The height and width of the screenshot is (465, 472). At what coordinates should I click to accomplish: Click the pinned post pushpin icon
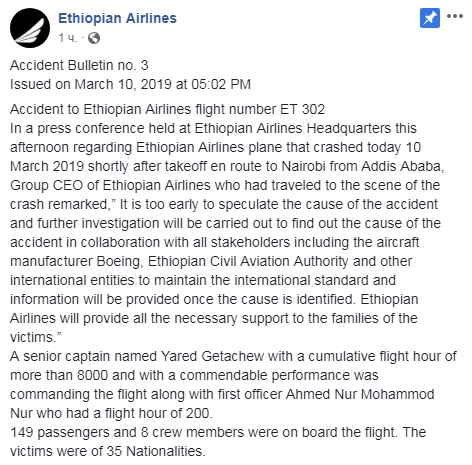tap(430, 18)
